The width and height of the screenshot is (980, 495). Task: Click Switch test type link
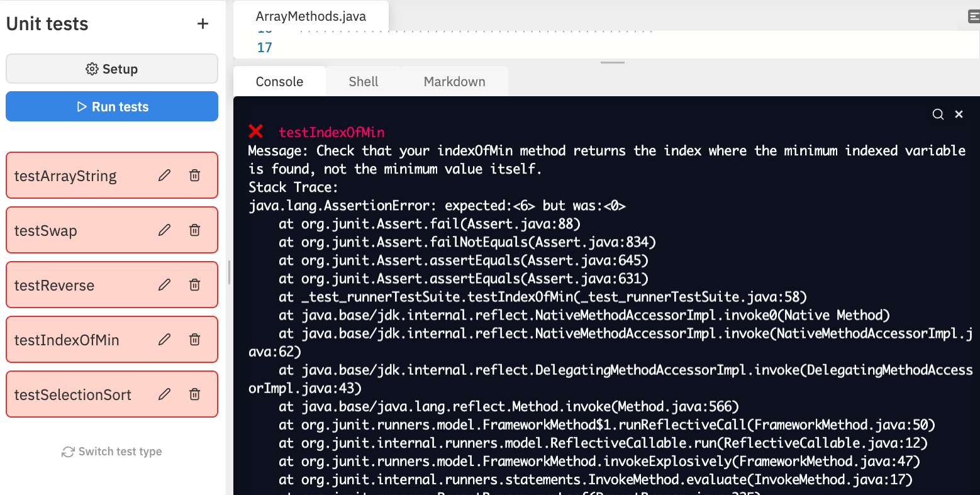[x=112, y=452]
